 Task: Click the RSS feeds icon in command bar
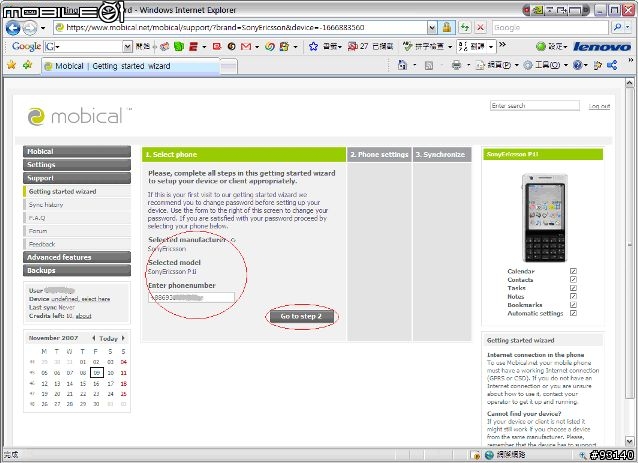(x=429, y=65)
